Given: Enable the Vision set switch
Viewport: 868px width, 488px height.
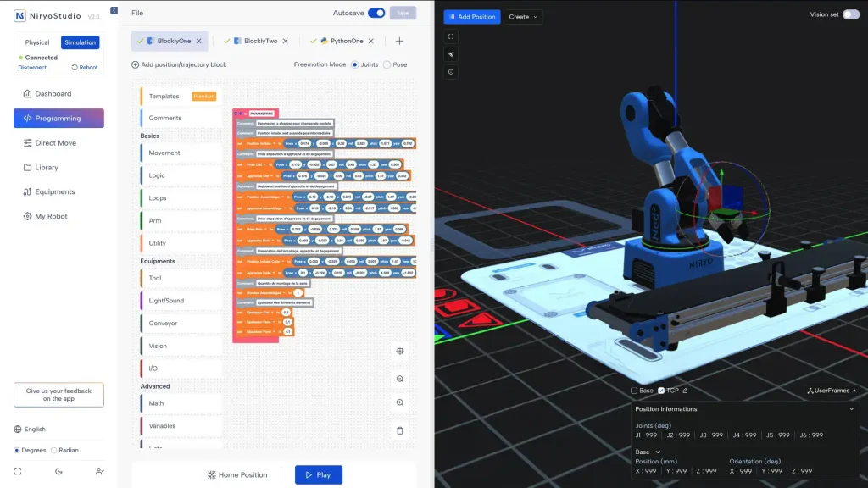Looking at the screenshot, I should [x=850, y=14].
